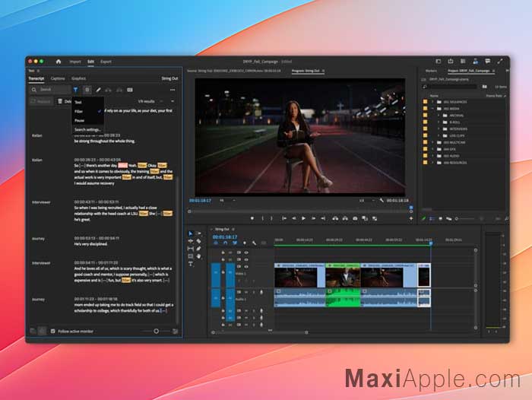This screenshot has width=532, height=400.
Task: Select the Type tool
Action: coord(190,264)
